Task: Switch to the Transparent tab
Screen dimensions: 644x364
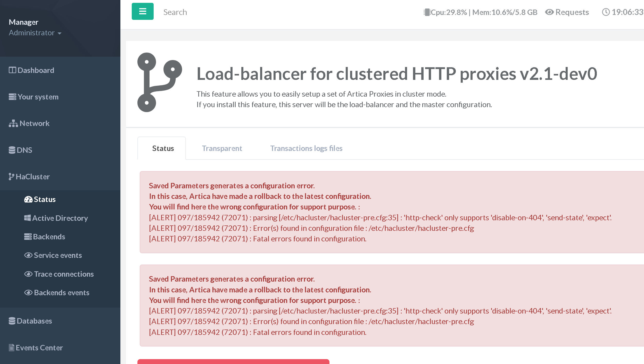Action: pyautogui.click(x=222, y=148)
